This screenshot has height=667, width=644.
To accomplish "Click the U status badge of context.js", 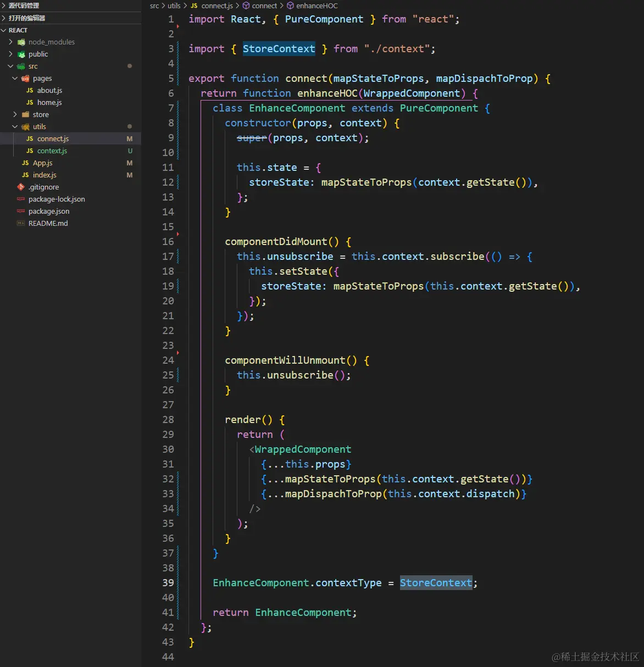I will click(130, 151).
